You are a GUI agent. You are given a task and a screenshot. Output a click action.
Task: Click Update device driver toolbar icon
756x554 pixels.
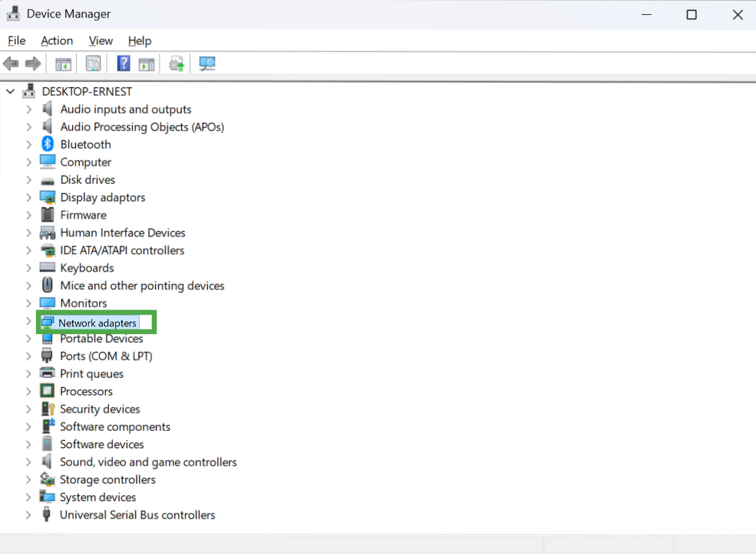tap(177, 64)
